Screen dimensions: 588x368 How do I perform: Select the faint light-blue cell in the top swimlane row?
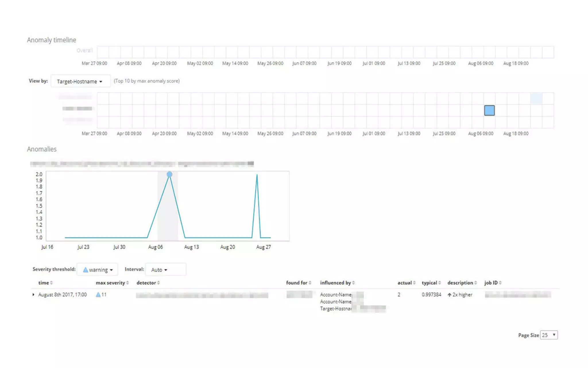click(x=536, y=99)
